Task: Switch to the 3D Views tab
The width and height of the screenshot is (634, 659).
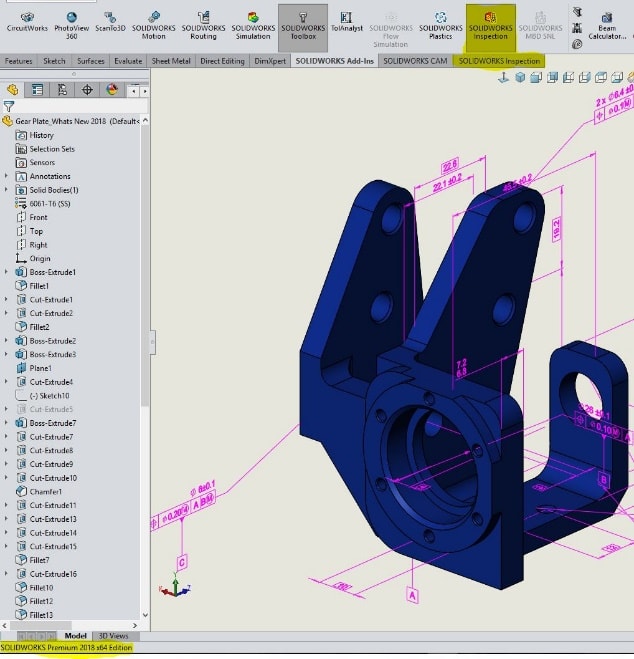Action: coord(113,635)
